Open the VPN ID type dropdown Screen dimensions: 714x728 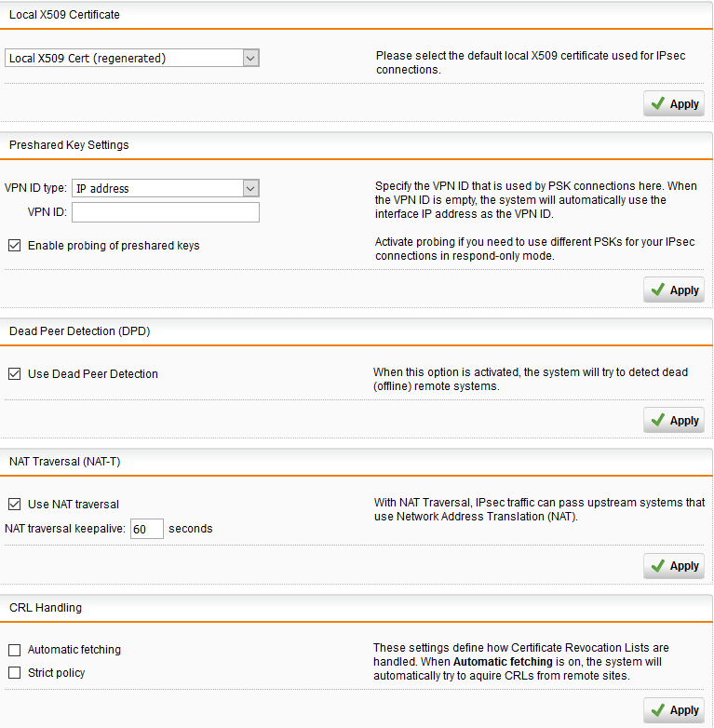pos(166,188)
